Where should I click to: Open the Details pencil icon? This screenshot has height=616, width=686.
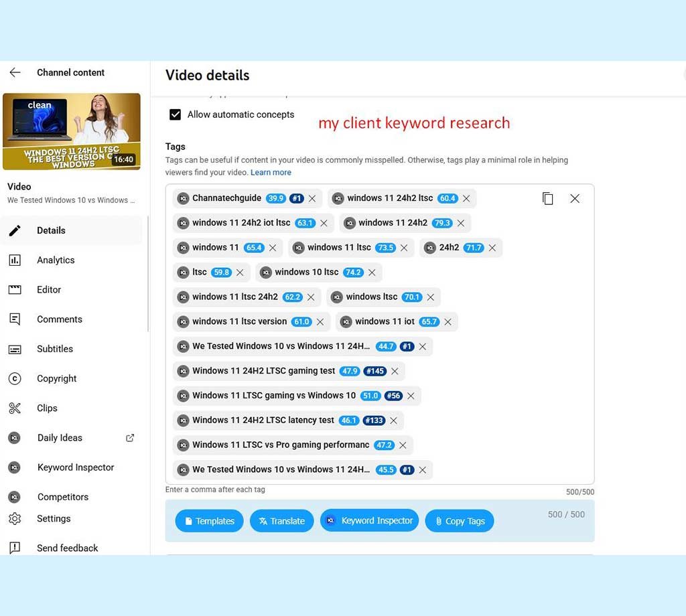[15, 230]
